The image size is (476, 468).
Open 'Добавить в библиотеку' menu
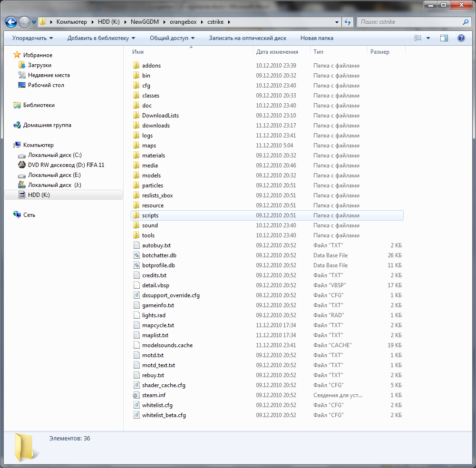click(x=101, y=38)
